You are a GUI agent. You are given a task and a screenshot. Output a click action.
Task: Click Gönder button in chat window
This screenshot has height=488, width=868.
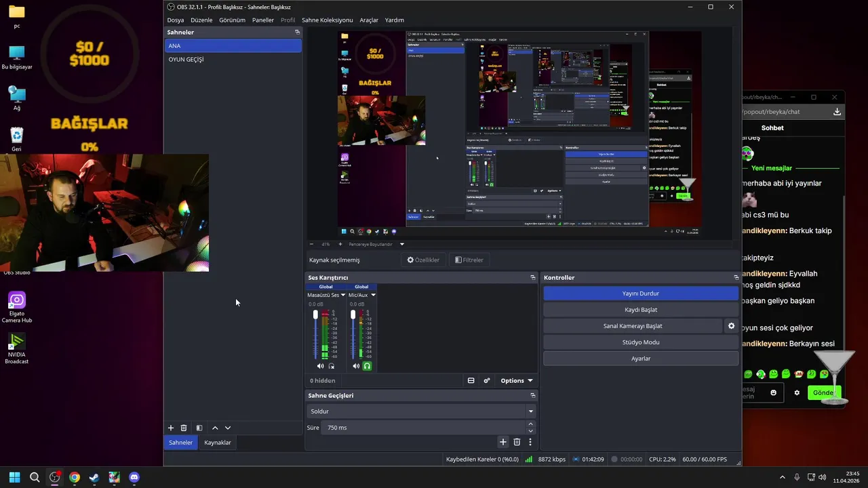823,392
